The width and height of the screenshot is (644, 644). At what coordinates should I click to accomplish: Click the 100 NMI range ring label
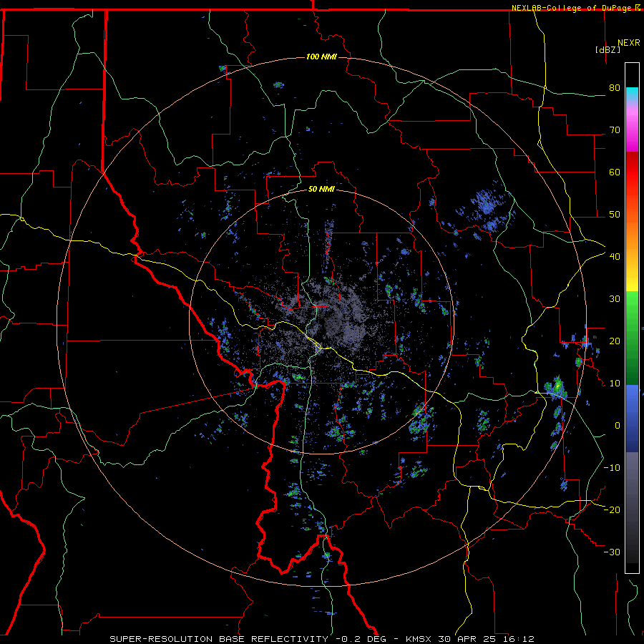321,57
